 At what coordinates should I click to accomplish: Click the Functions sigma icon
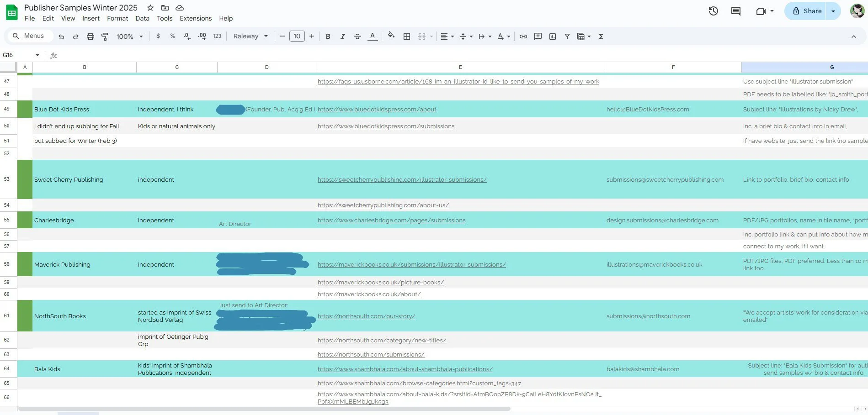point(601,37)
